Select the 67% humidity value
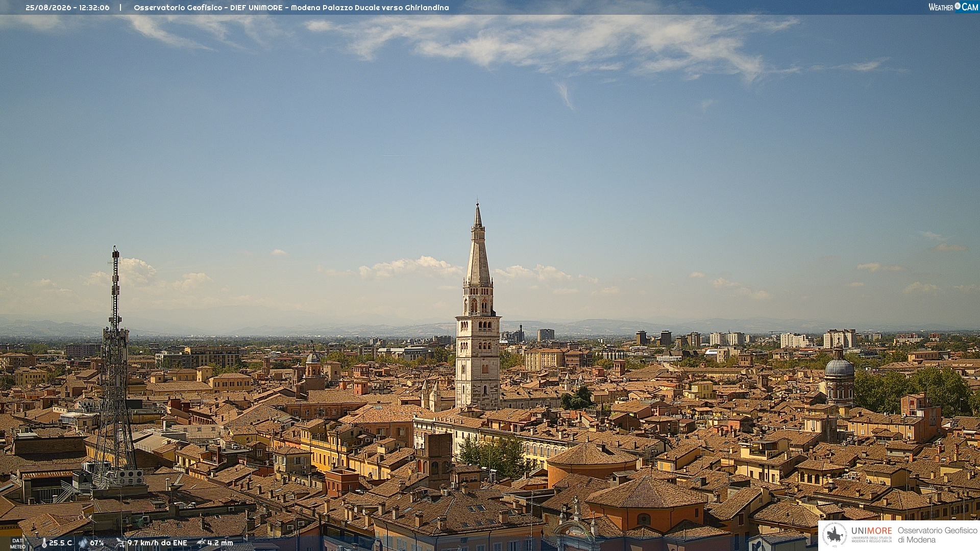Viewport: 980px width, 551px height. [x=97, y=543]
